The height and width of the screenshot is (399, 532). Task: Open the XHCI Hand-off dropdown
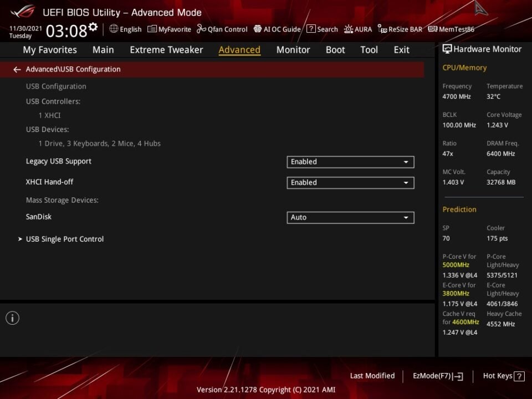click(x=350, y=182)
